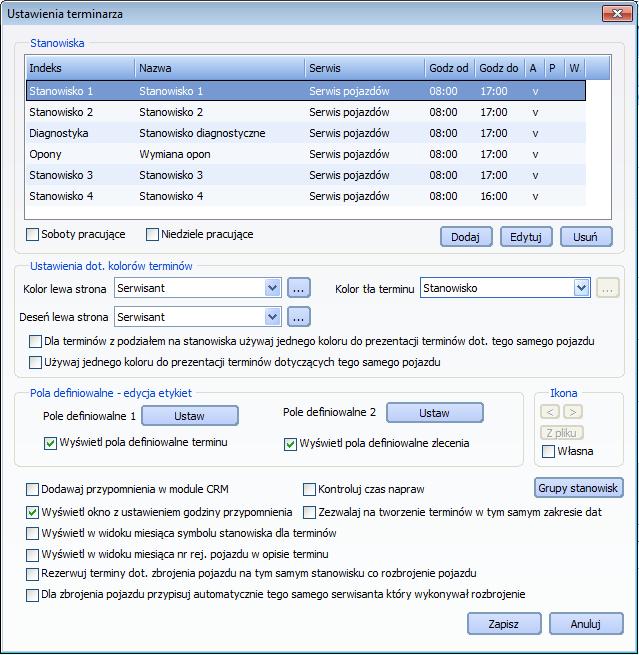Select the Opony row
This screenshot has height=655, width=639.
306,154
